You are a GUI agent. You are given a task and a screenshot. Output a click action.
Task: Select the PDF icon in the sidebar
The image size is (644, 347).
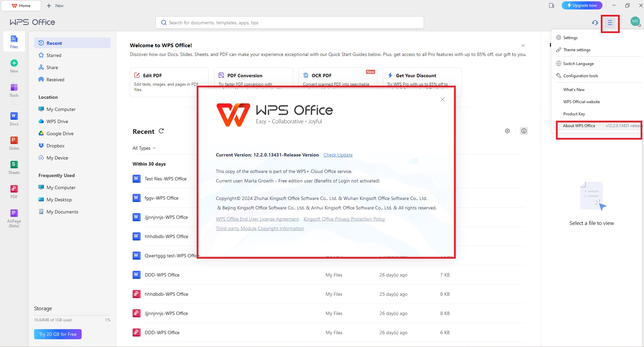click(13, 191)
